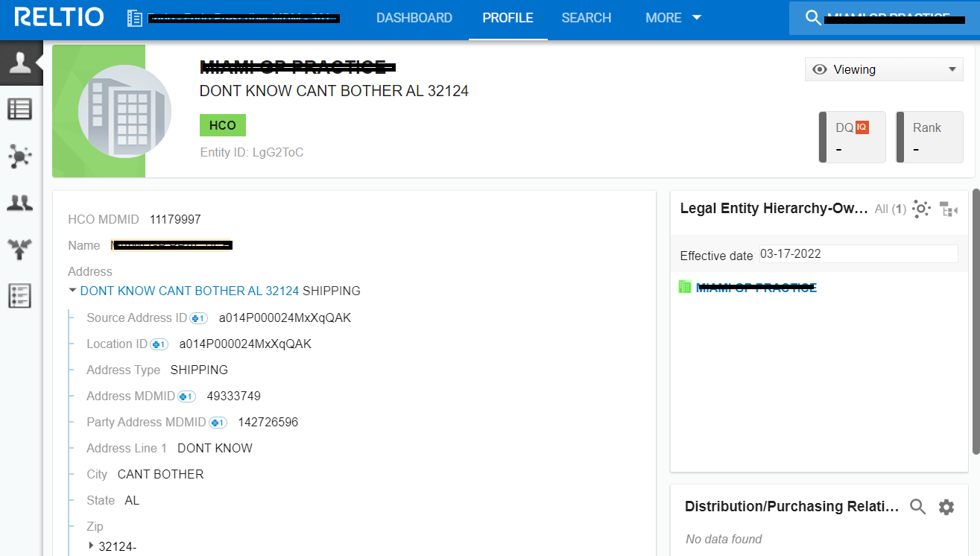
Task: Click City value CANT BOTHER
Action: click(160, 475)
